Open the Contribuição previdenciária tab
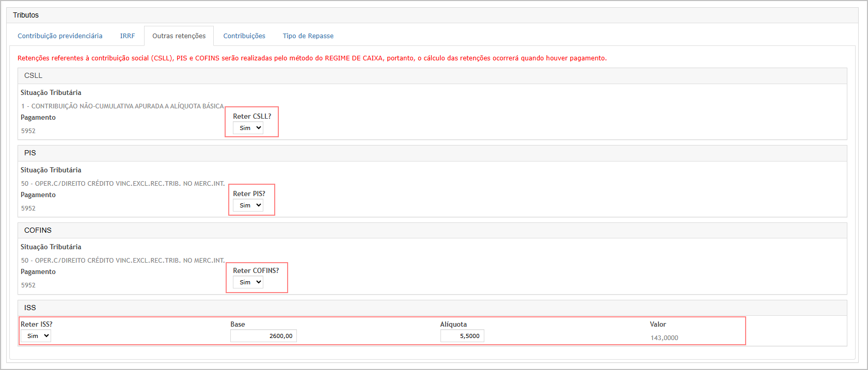 (60, 36)
